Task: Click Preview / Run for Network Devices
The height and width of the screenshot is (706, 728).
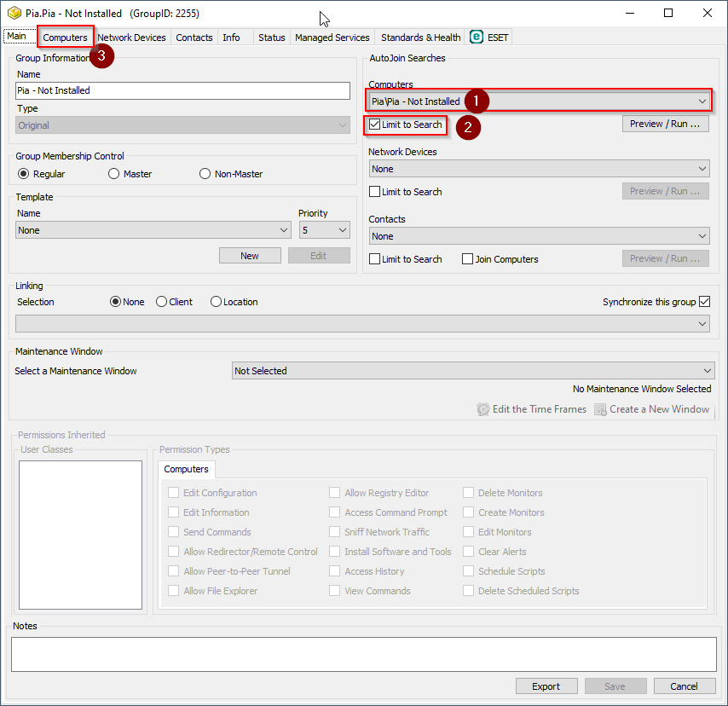Action: 665,191
